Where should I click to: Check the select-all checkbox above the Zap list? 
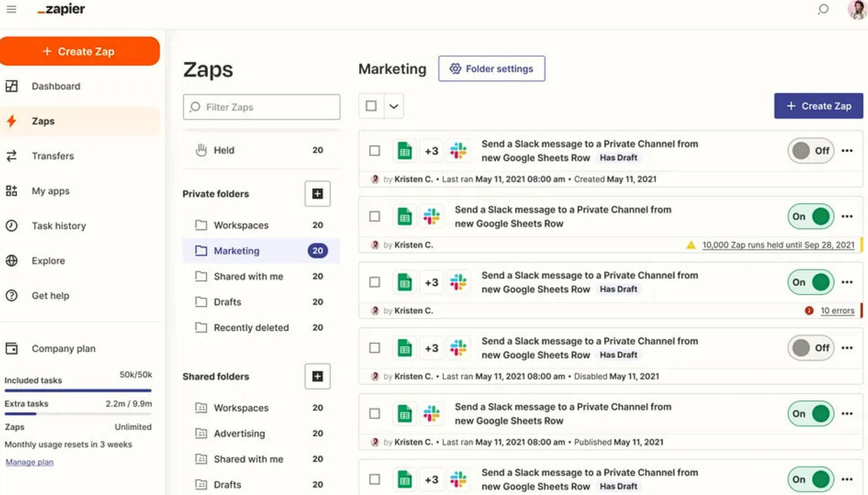click(371, 106)
